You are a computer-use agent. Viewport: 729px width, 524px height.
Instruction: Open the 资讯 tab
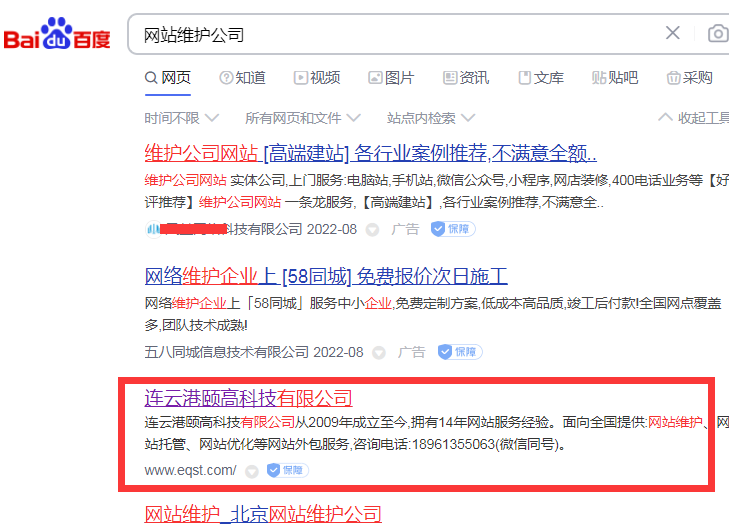[x=466, y=78]
